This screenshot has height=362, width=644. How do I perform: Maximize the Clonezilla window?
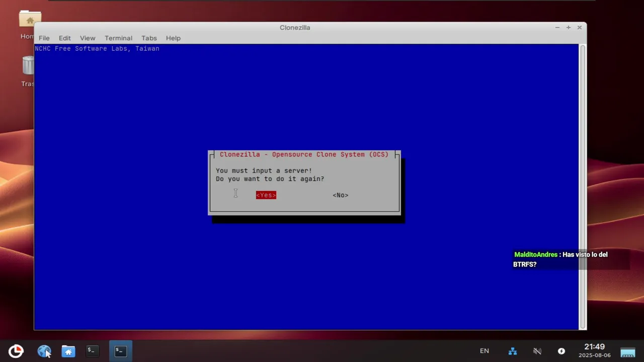[568, 28]
